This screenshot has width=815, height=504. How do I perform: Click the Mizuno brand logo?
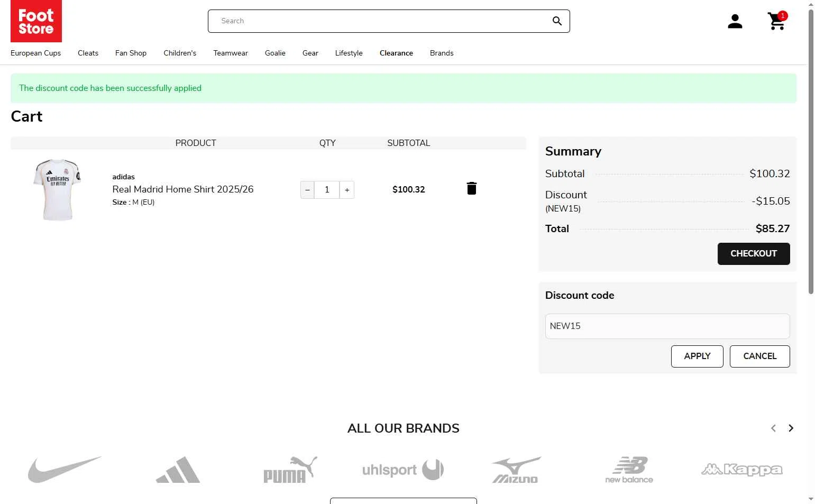pos(516,470)
